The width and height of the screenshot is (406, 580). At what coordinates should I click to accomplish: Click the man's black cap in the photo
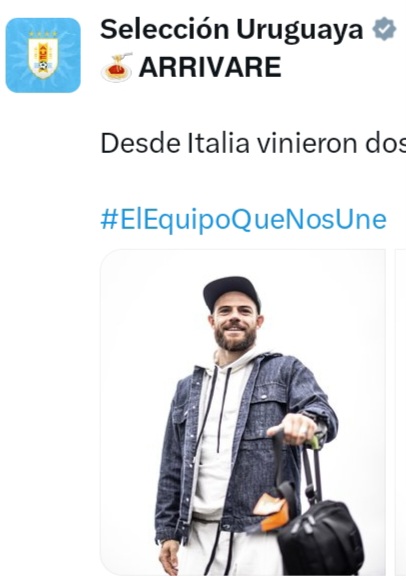(231, 292)
